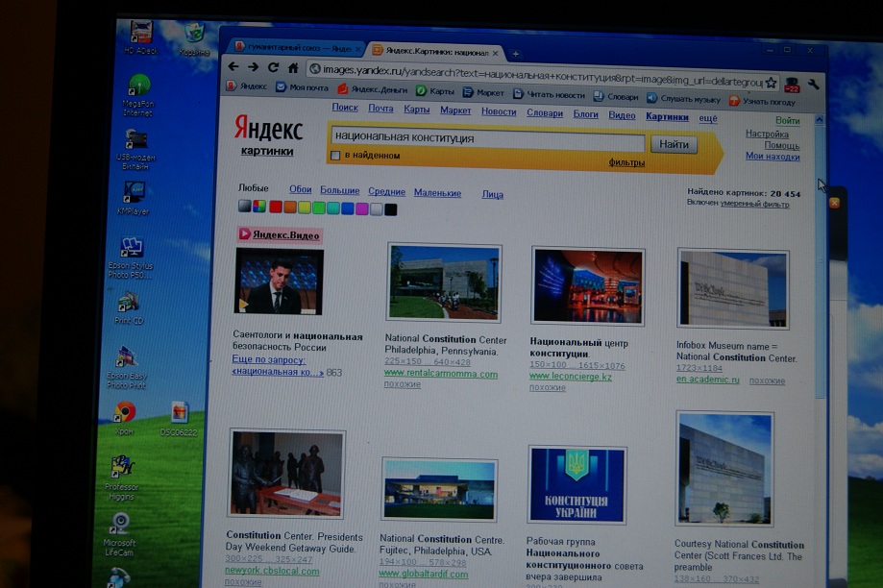The height and width of the screenshot is (588, 883).
Task: Filter results by Средние size
Action: click(386, 191)
